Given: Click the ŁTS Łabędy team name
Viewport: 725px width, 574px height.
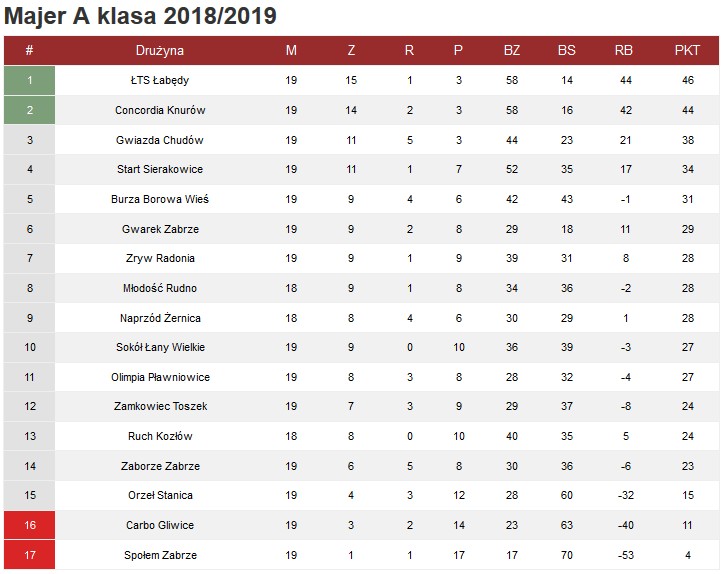Looking at the screenshot, I should (x=160, y=81).
